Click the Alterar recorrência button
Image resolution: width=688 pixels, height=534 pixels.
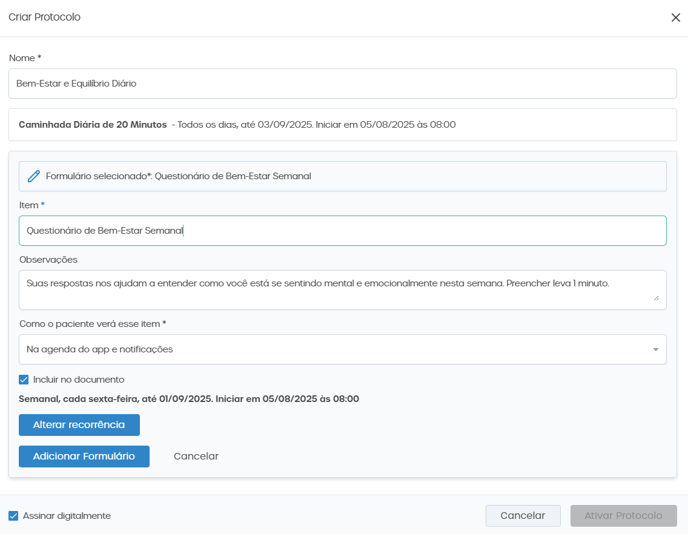pos(79,425)
